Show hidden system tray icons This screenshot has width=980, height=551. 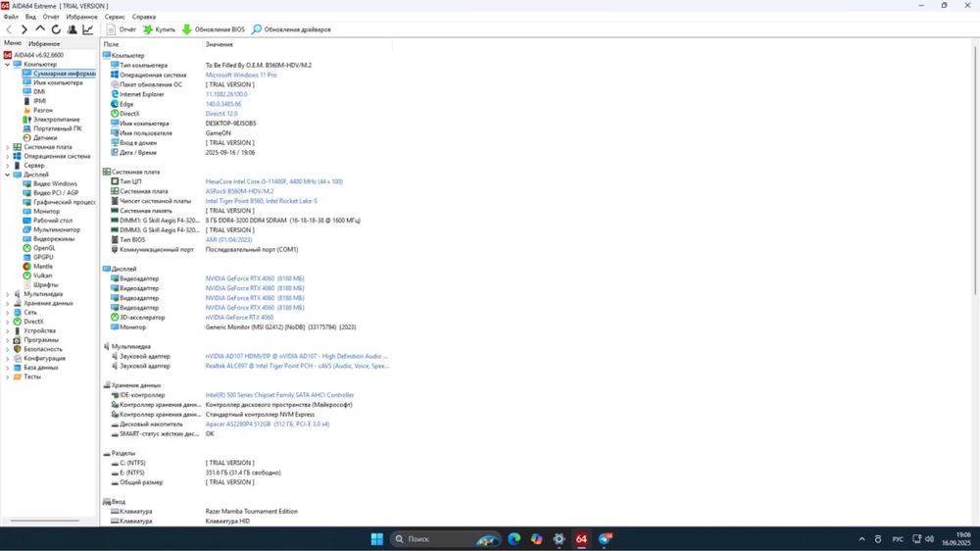click(861, 539)
